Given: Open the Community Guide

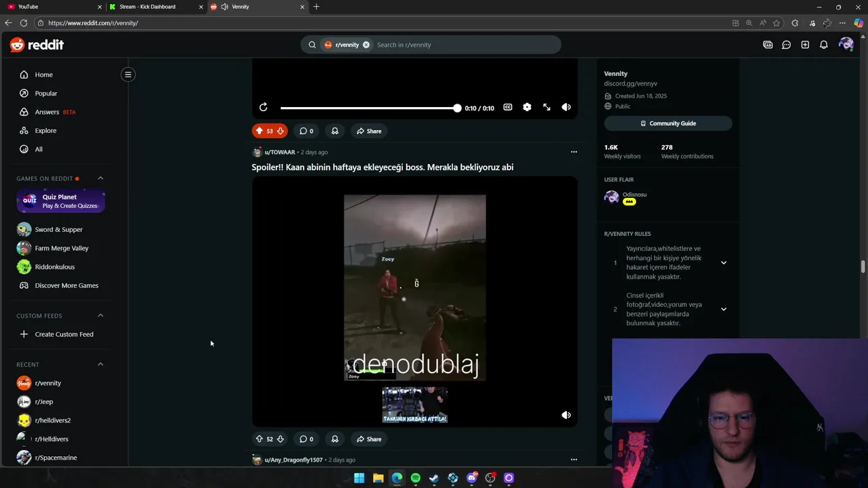Looking at the screenshot, I should (x=668, y=123).
